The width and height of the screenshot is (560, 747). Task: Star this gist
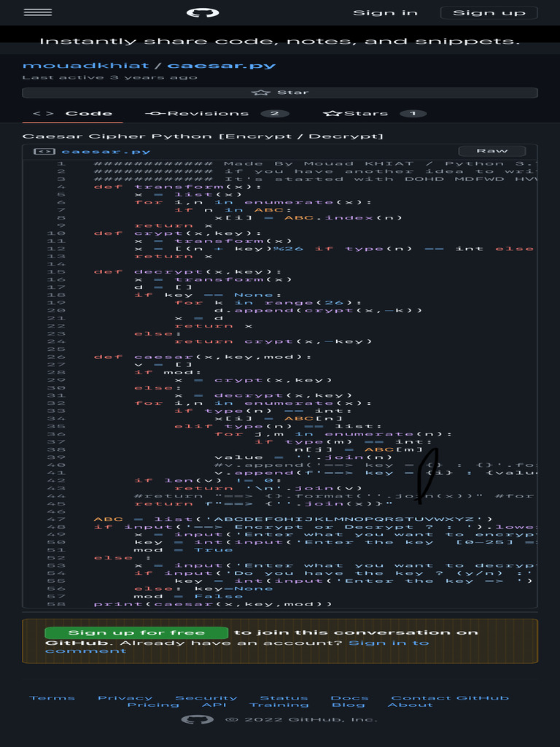pyautogui.click(x=280, y=93)
